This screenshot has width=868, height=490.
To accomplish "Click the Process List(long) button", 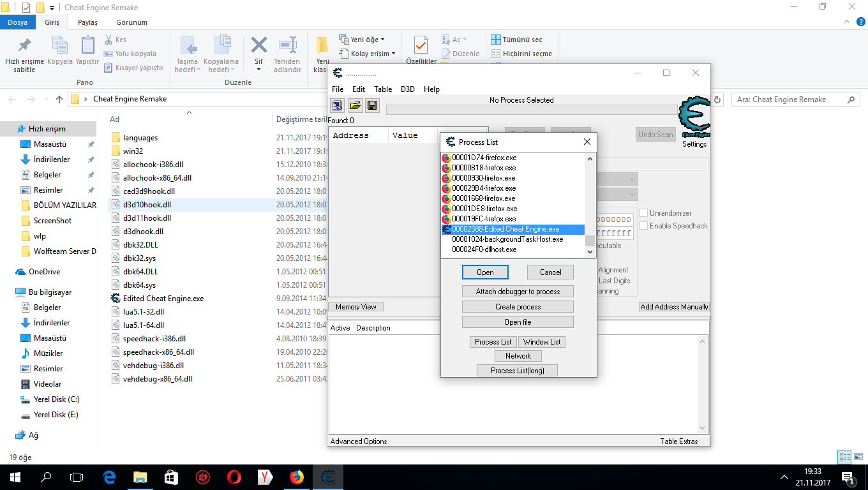I will pyautogui.click(x=518, y=371).
